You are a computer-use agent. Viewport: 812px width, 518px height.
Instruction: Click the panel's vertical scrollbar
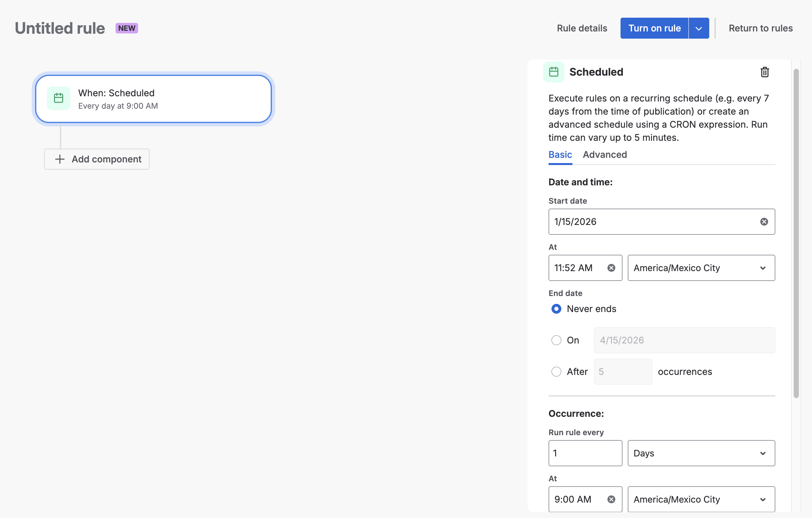click(796, 233)
